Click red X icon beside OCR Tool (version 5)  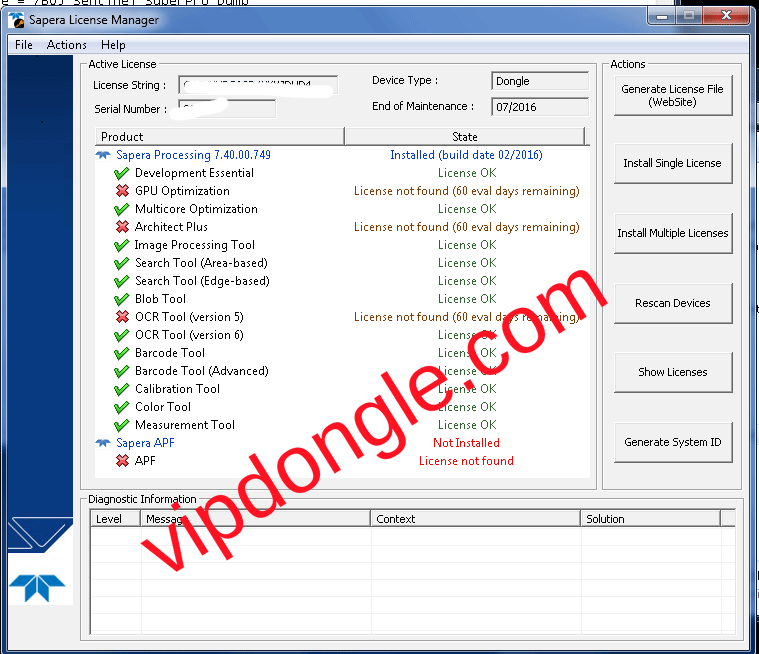pos(122,317)
